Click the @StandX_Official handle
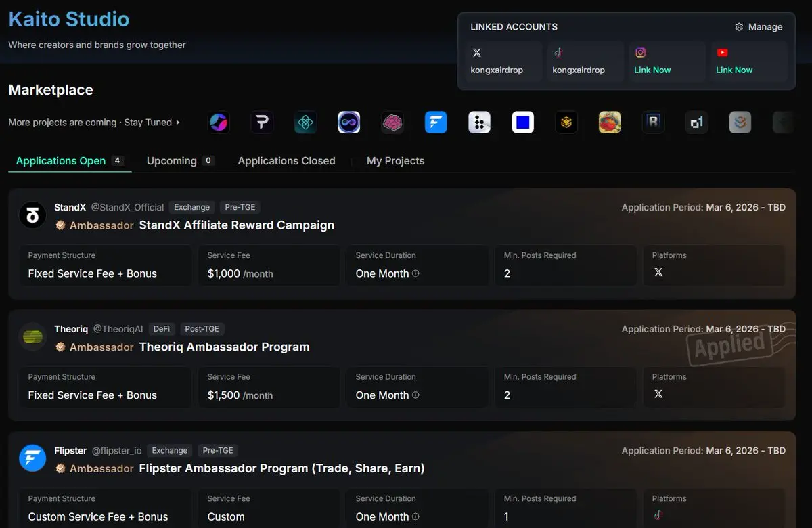Viewport: 812px width, 528px height. [128, 207]
